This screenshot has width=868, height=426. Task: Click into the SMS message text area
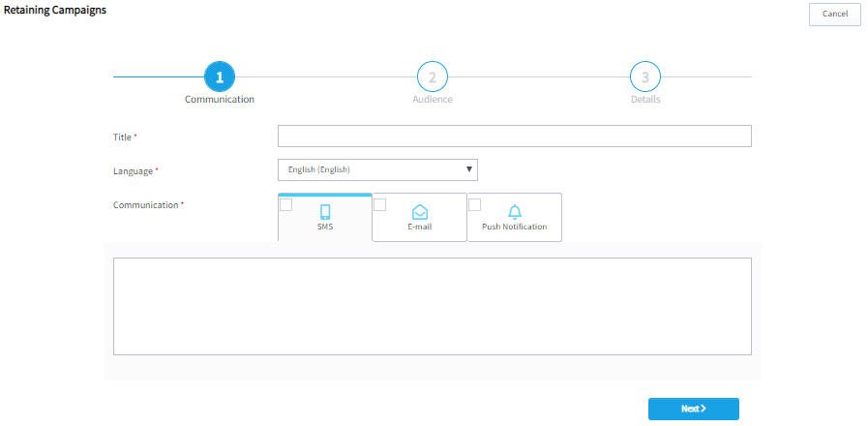[x=433, y=306]
